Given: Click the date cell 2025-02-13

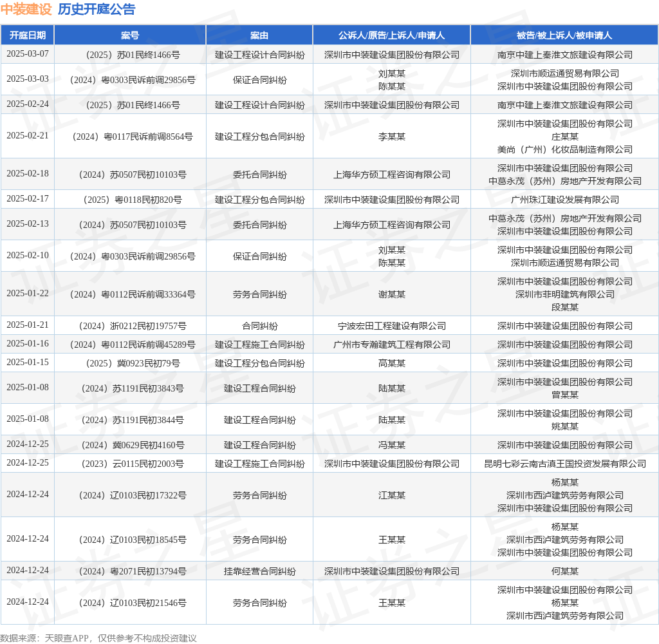Looking at the screenshot, I should click(x=27, y=223).
